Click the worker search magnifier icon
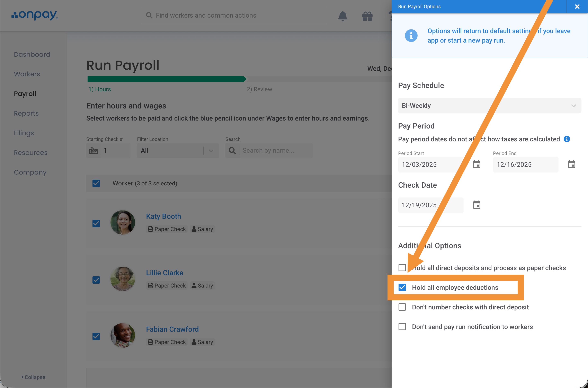 tap(232, 150)
